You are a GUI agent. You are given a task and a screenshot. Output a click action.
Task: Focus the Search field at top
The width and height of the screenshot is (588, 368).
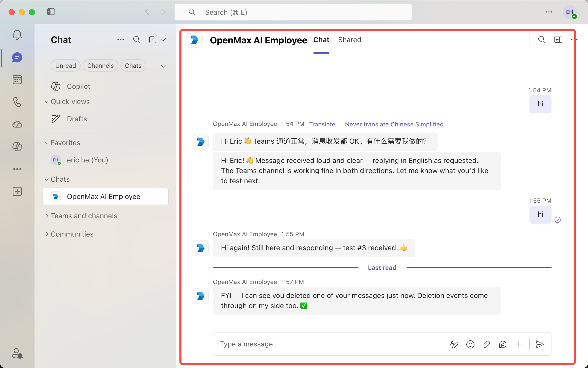(293, 12)
